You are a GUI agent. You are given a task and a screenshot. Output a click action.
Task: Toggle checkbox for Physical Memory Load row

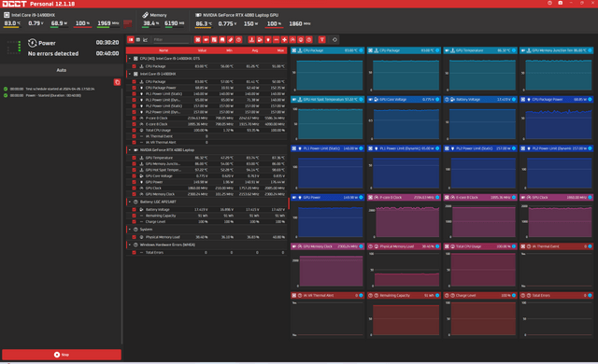tap(134, 237)
